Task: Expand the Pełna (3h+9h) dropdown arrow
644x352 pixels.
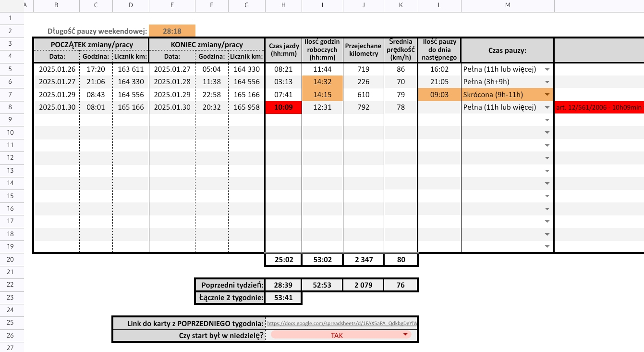Action: point(547,82)
